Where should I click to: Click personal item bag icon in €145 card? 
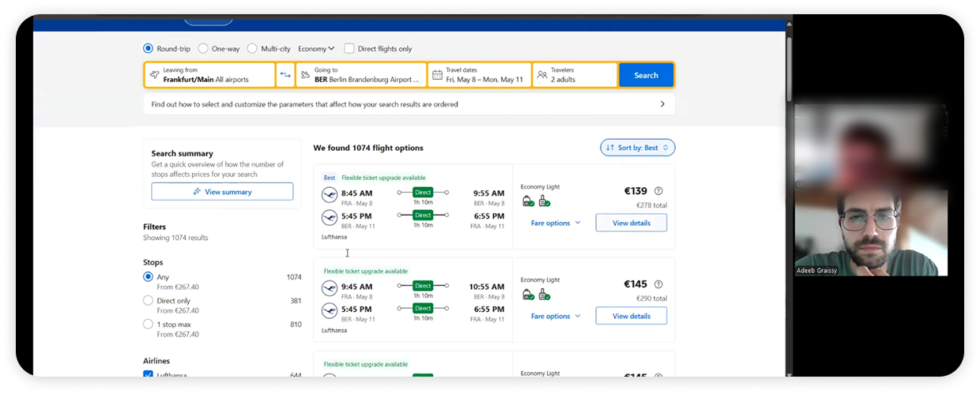pos(528,295)
